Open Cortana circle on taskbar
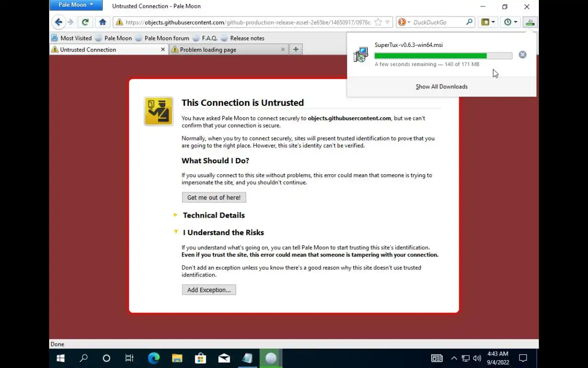The height and width of the screenshot is (368, 588). tap(107, 358)
